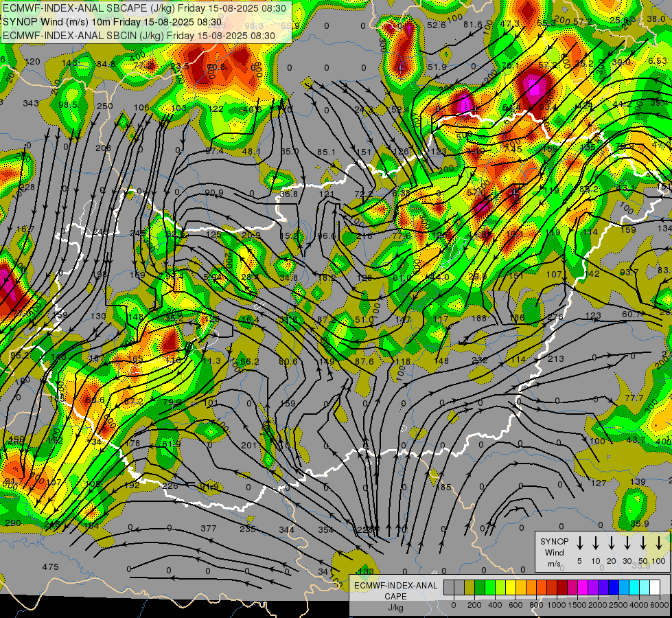Image resolution: width=672 pixels, height=618 pixels.
Task: Click the map value '85.1'
Action: (x=326, y=152)
